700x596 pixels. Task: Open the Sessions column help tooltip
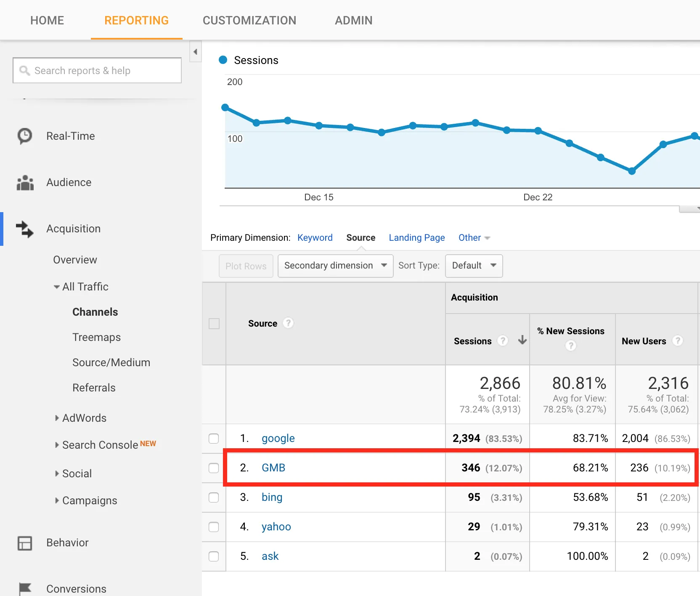pyautogui.click(x=503, y=341)
